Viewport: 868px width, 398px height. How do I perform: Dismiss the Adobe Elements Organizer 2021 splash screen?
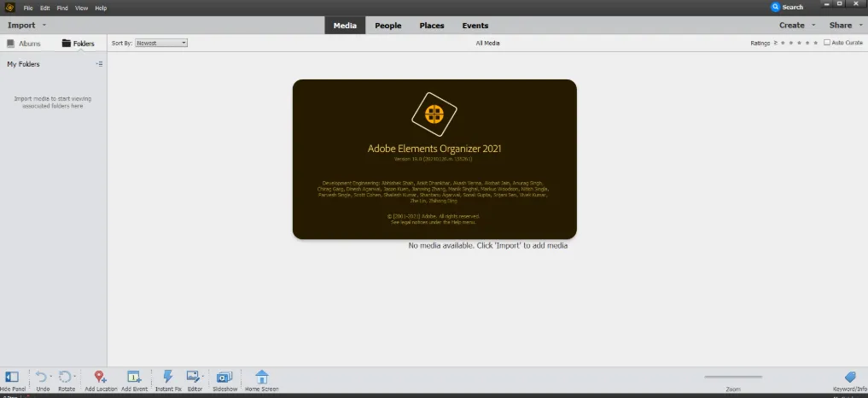point(434,159)
